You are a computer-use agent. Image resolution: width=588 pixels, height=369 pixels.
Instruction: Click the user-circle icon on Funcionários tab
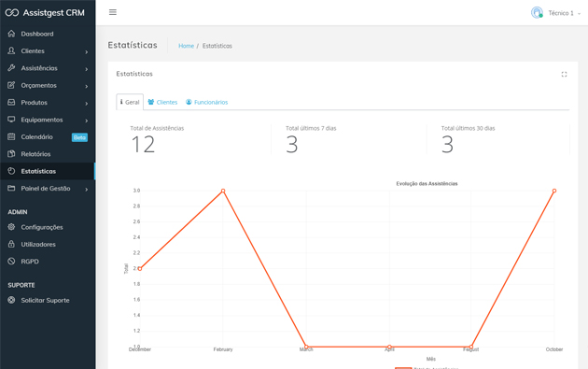189,102
